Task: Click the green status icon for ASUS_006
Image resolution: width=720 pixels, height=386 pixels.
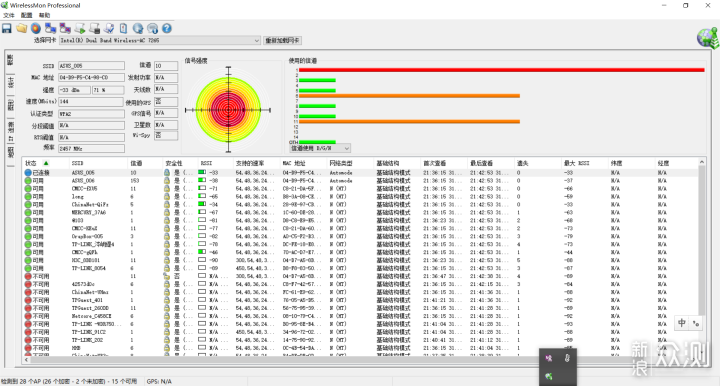Action: [x=28, y=181]
